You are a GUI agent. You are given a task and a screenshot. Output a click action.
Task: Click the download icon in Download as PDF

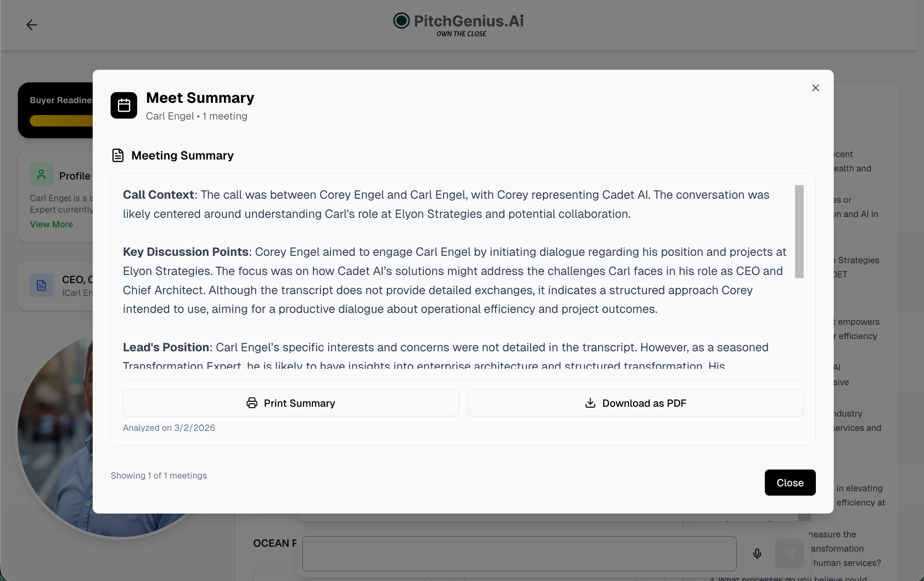coord(590,403)
